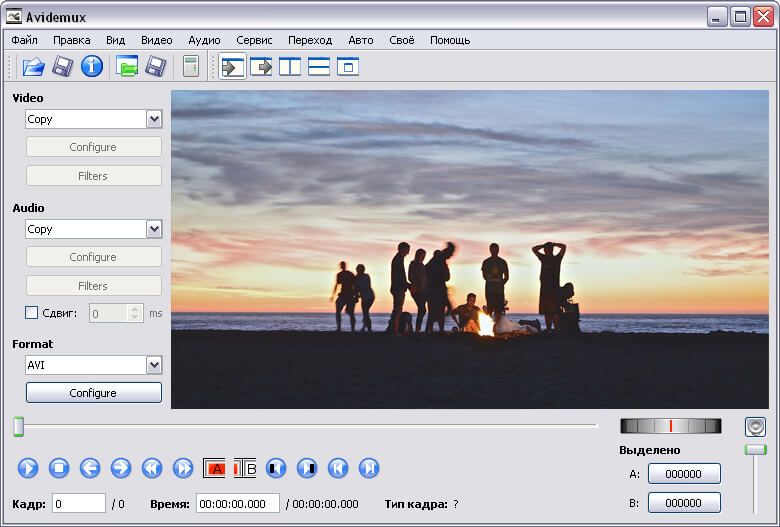This screenshot has width=780, height=527.
Task: Click Configure under Audio
Action: 94,257
